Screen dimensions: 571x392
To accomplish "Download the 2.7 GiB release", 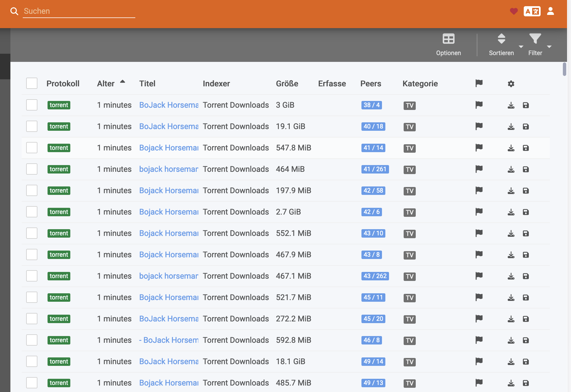I will pos(511,212).
